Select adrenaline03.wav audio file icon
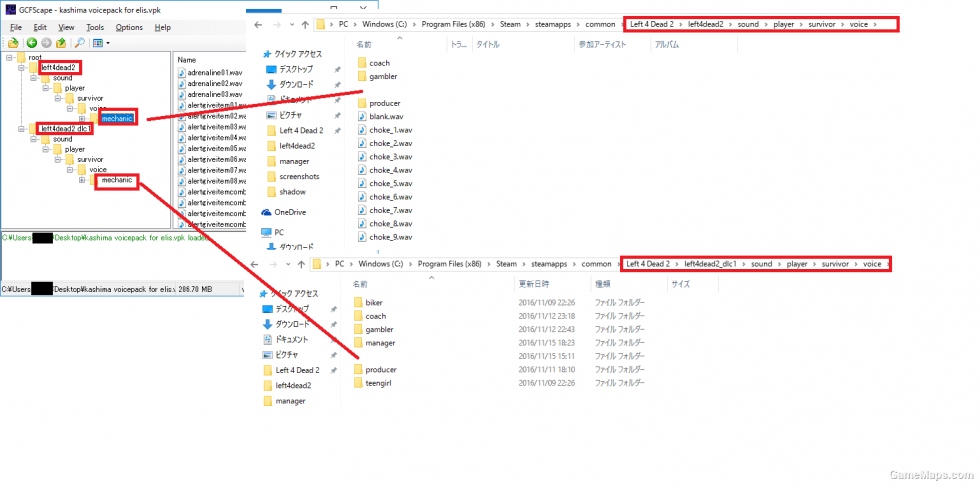 [182, 94]
